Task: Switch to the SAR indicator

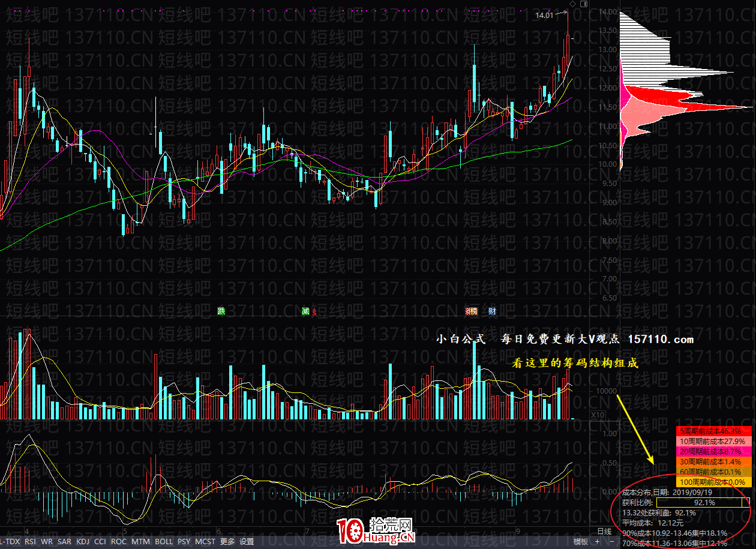Action: (x=64, y=541)
